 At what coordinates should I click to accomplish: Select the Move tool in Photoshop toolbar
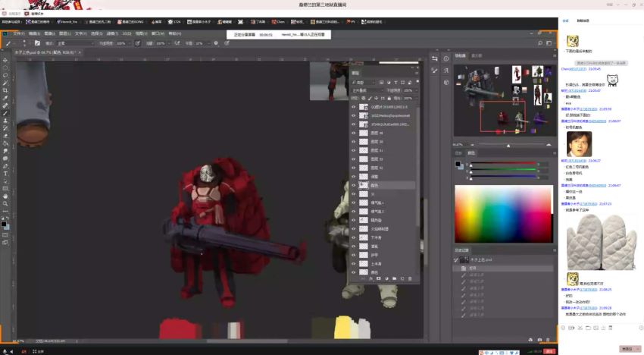pos(5,60)
